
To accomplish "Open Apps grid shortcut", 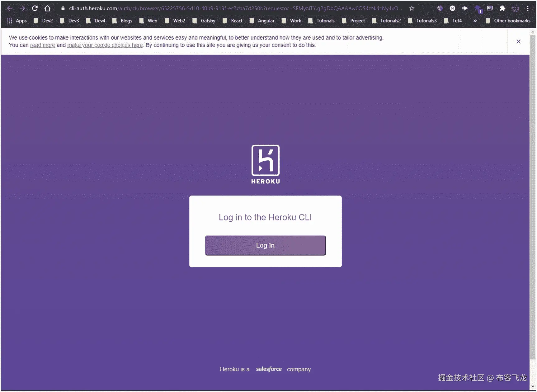I will point(17,21).
